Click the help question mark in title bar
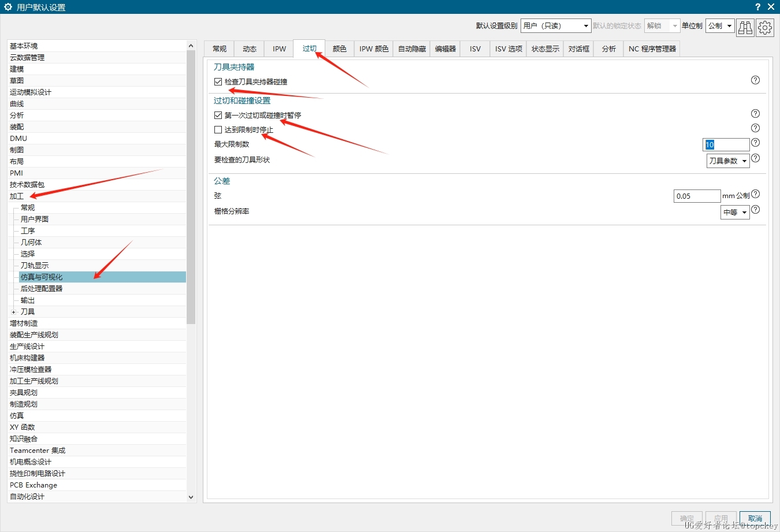Viewport: 780px width, 532px height. [758, 7]
